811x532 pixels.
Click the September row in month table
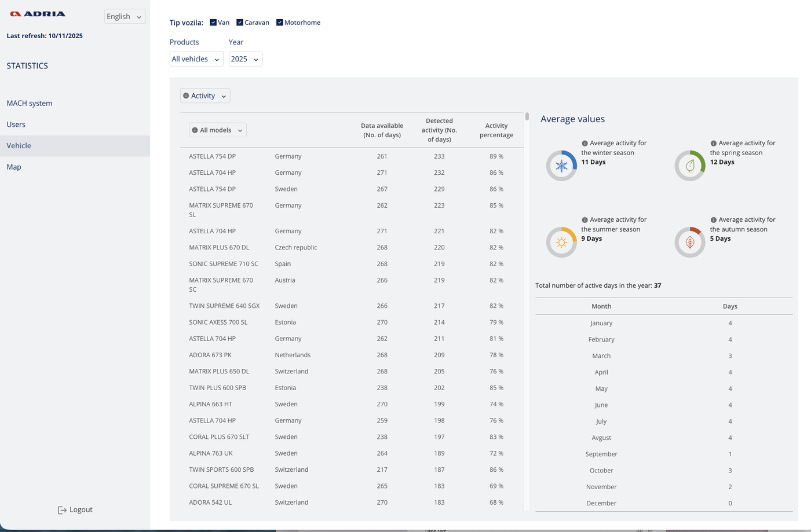tap(664, 454)
